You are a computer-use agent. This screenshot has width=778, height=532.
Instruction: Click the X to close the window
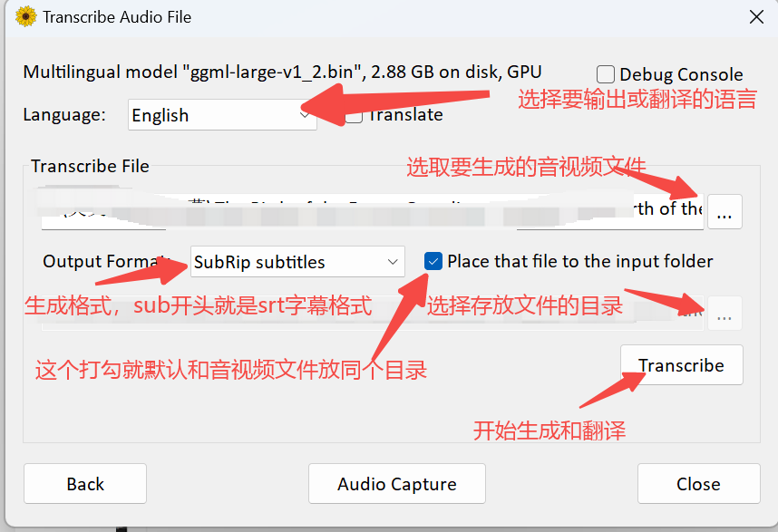(x=757, y=16)
